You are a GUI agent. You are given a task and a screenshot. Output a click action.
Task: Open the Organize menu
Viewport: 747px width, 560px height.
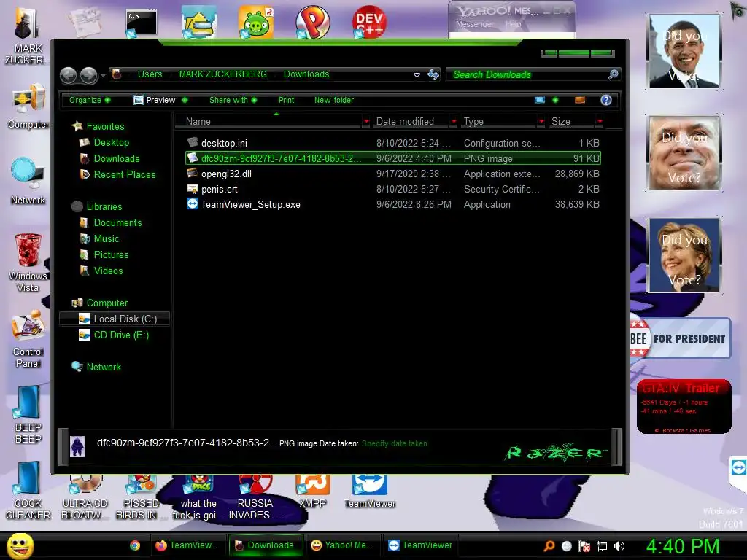pyautogui.click(x=90, y=100)
